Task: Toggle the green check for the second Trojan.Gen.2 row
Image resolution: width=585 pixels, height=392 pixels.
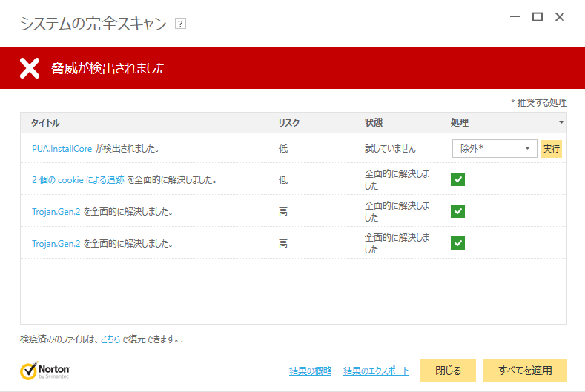Action: click(457, 243)
